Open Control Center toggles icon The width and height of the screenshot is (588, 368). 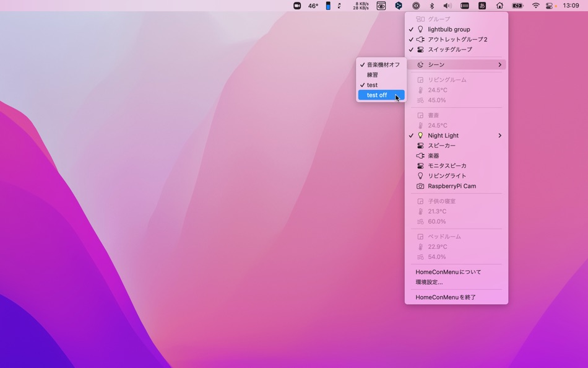pos(550,6)
